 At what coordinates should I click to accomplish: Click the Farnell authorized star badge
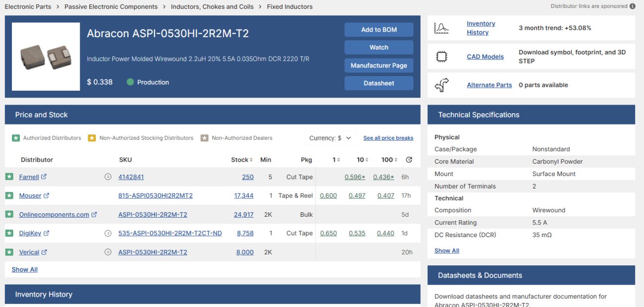point(9,177)
